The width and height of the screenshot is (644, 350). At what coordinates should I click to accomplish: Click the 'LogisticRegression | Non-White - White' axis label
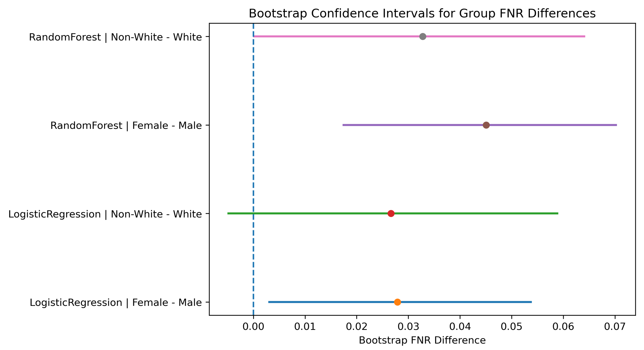click(105, 214)
